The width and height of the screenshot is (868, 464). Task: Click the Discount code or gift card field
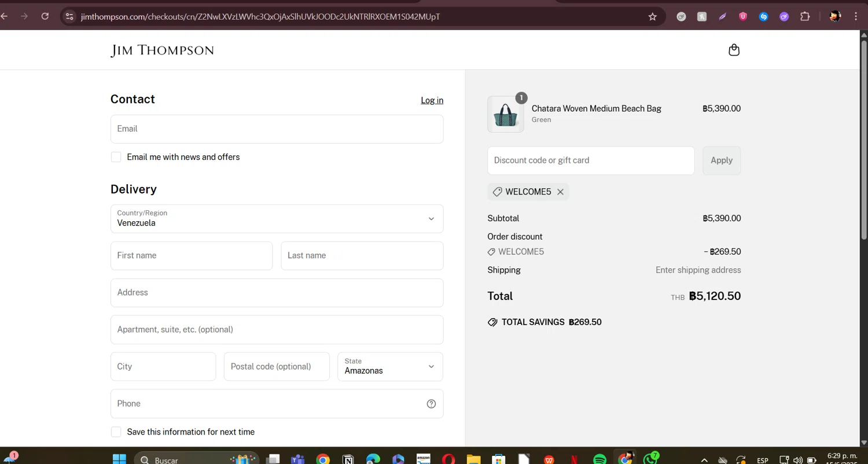coord(591,160)
